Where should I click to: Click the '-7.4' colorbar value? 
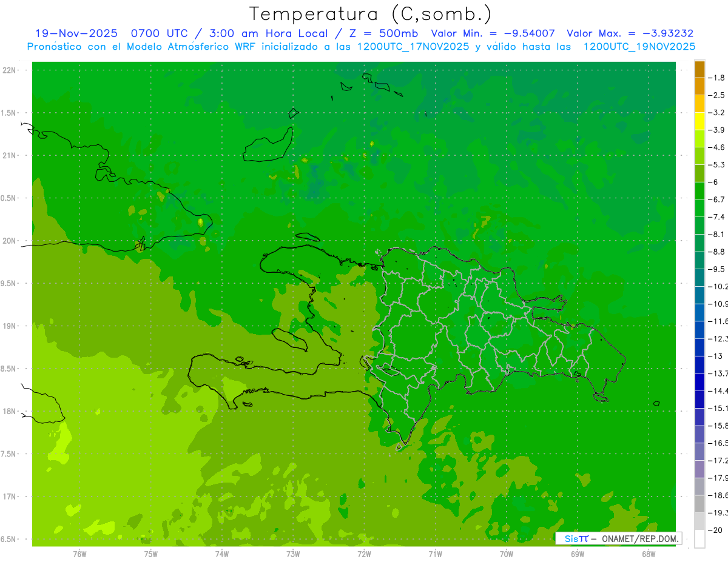pyautogui.click(x=716, y=216)
